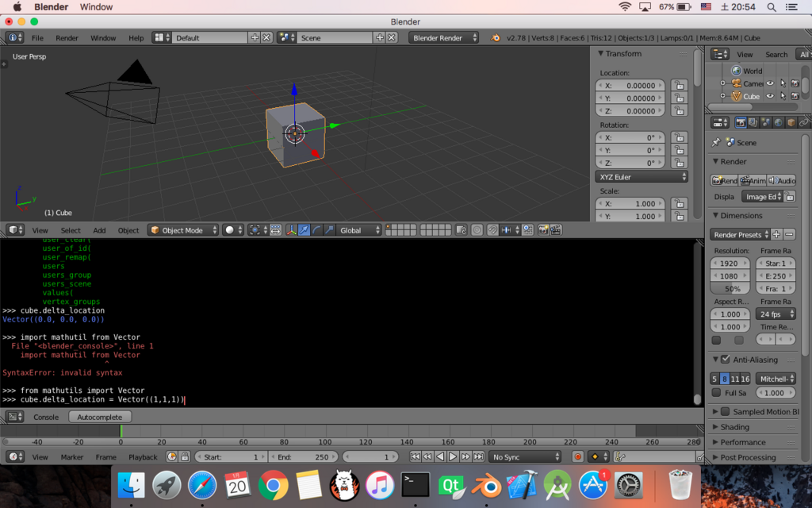The image size is (812, 508).
Task: Open the Playback menu in timeline
Action: (x=143, y=456)
